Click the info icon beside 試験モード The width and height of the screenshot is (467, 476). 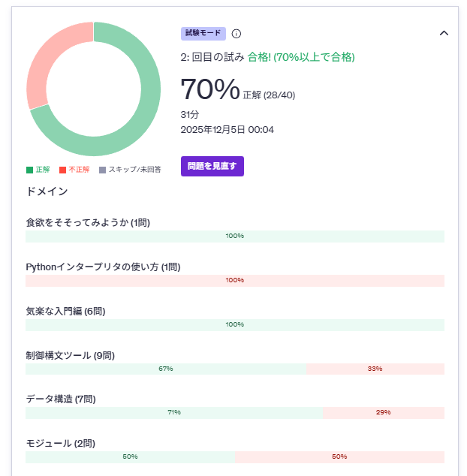pyautogui.click(x=237, y=34)
